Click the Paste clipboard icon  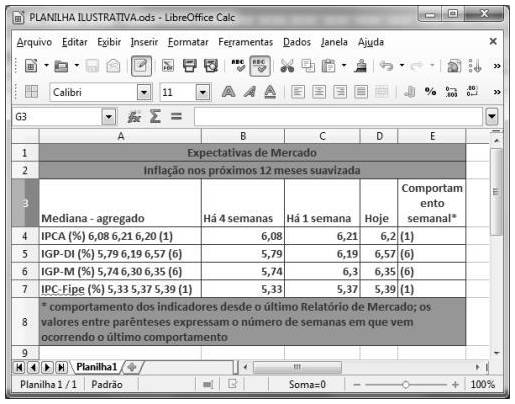coord(328,66)
